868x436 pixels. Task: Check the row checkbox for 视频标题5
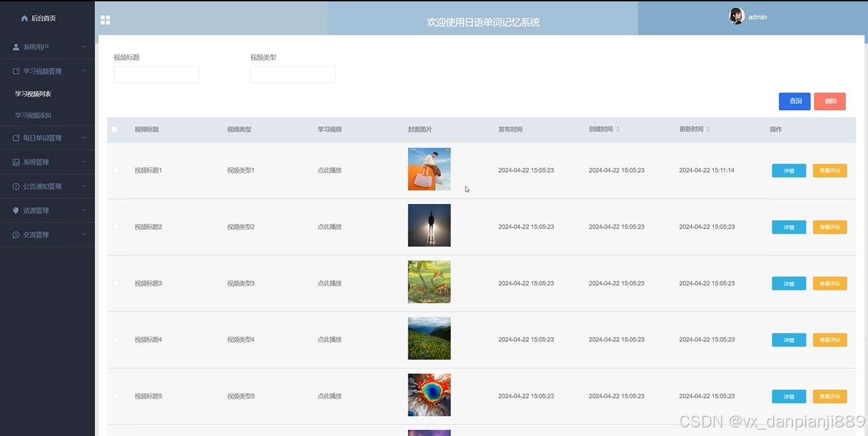pos(116,396)
